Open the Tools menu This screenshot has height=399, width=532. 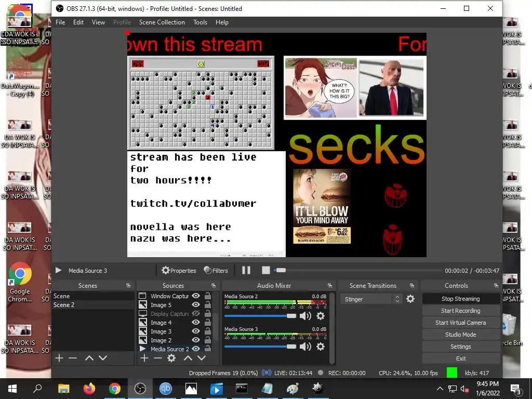200,22
